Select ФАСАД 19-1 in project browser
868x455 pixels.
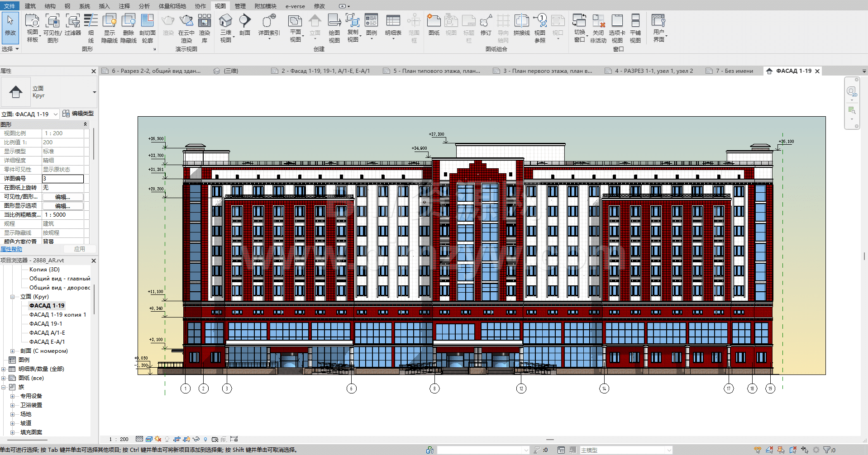coord(46,324)
